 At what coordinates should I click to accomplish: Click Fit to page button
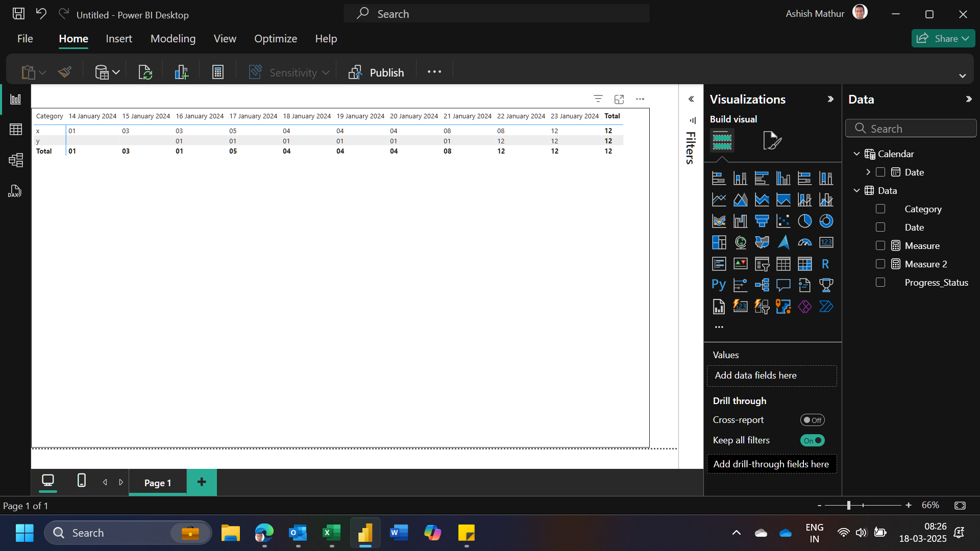(x=960, y=505)
